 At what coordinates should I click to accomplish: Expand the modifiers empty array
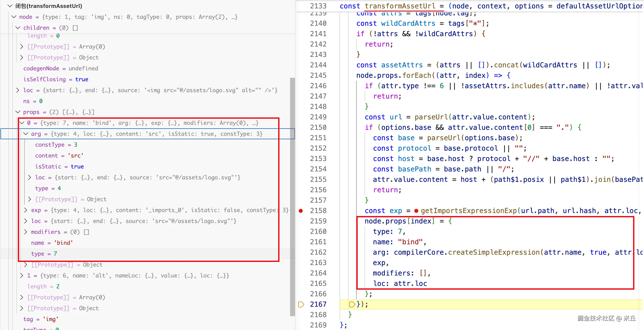26,232
